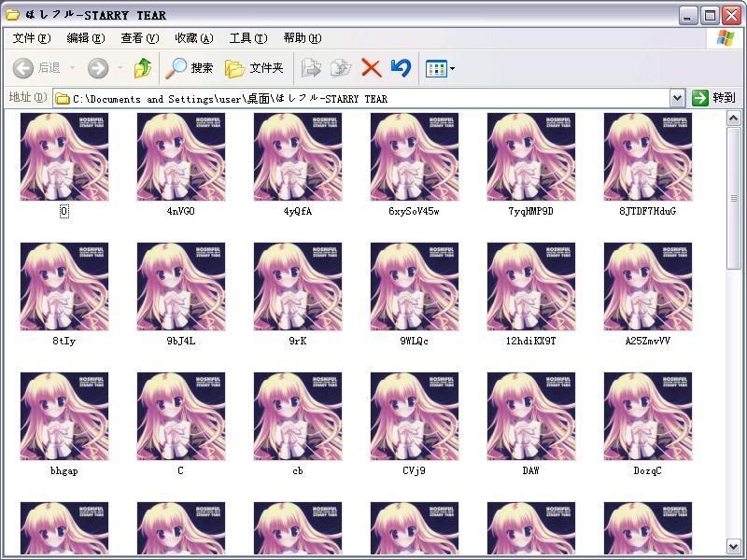Select the thumbnail named 0
This screenshot has width=747, height=560.
[x=64, y=157]
